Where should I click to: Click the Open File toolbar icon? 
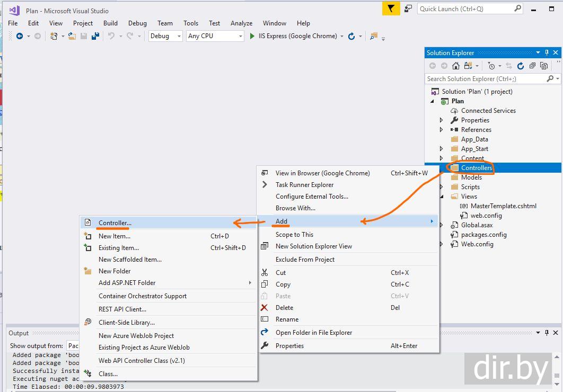point(72,36)
